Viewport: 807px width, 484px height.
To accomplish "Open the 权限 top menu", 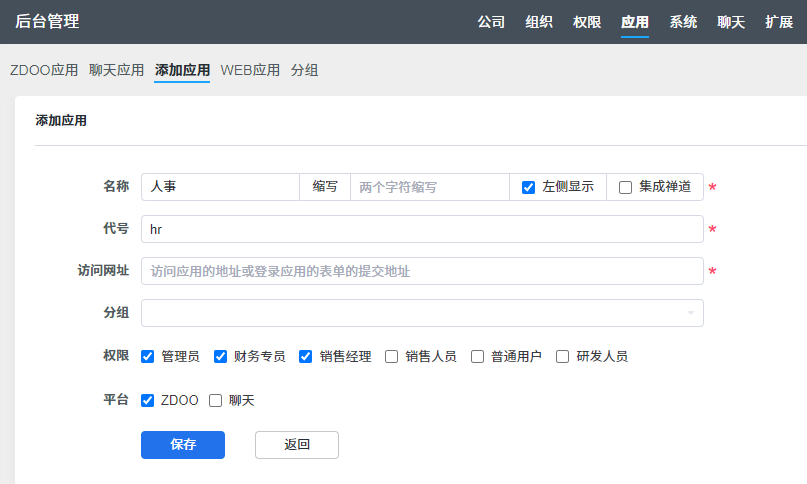I will click(587, 22).
